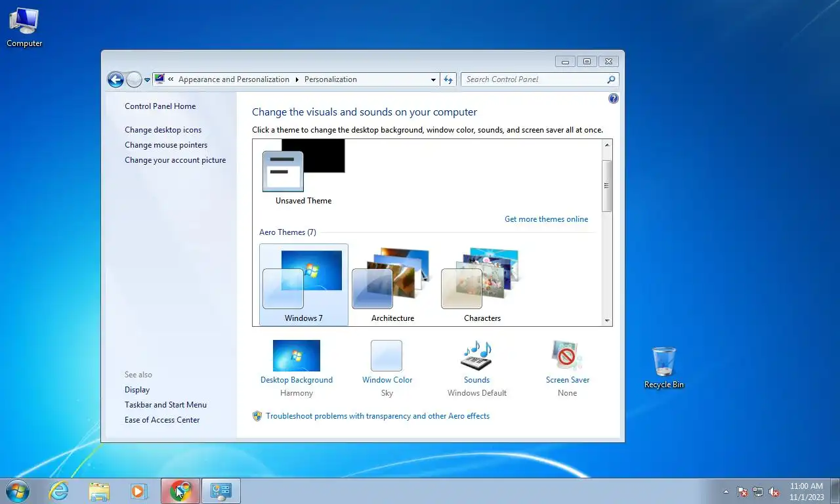Image resolution: width=840 pixels, height=504 pixels.
Task: Expand the address bar history dropdown
Action: coord(433,79)
